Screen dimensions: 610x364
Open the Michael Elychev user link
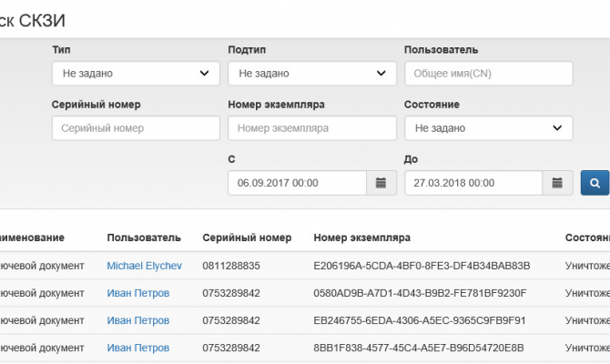(x=144, y=266)
